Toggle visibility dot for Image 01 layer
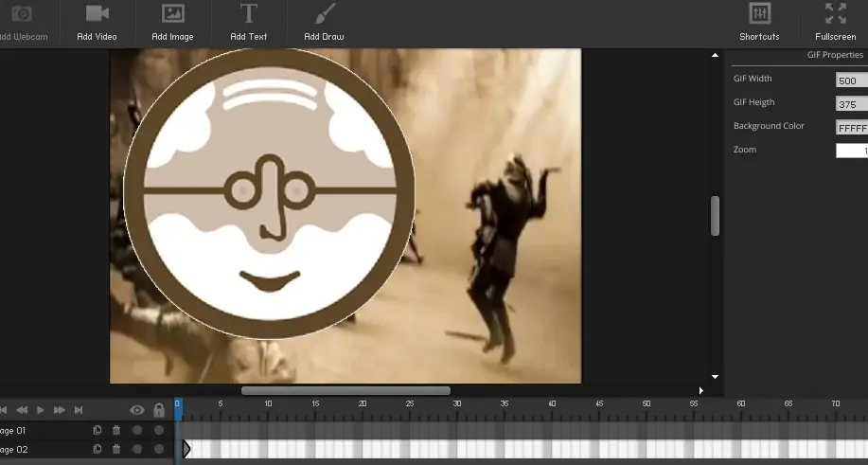 (x=137, y=430)
